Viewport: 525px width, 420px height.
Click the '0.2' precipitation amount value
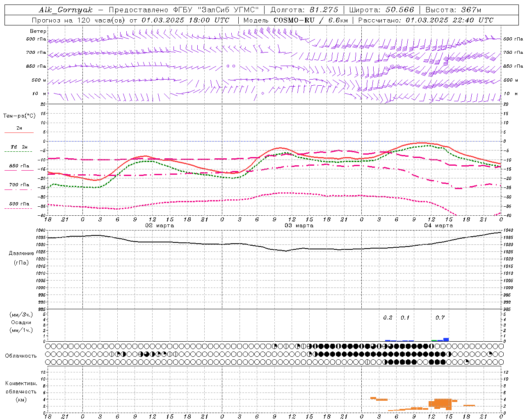click(x=388, y=318)
